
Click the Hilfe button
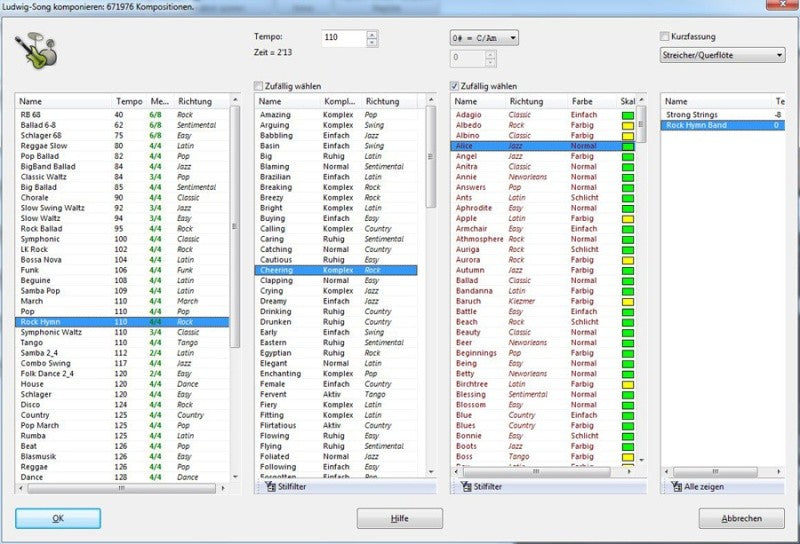pyautogui.click(x=399, y=518)
